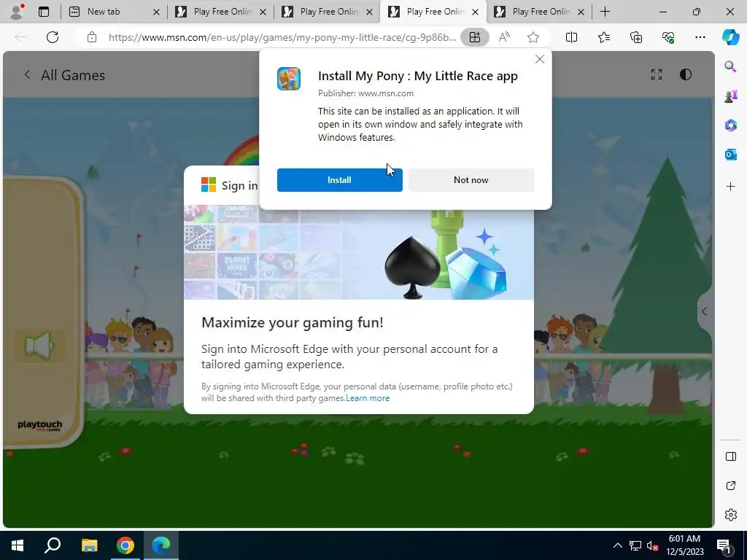This screenshot has width=747, height=560.
Task: Open the Copilot sidebar
Action: click(730, 37)
